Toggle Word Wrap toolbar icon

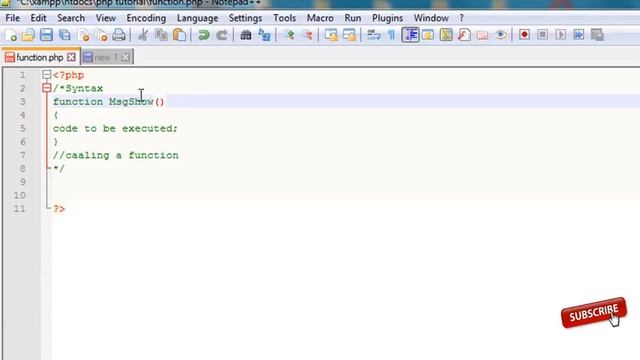[373, 35]
